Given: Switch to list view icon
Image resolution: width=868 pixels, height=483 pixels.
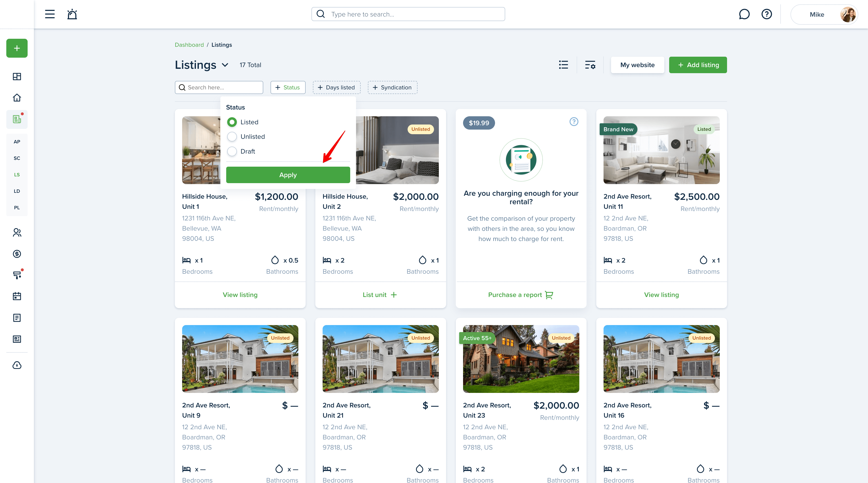Looking at the screenshot, I should [563, 65].
